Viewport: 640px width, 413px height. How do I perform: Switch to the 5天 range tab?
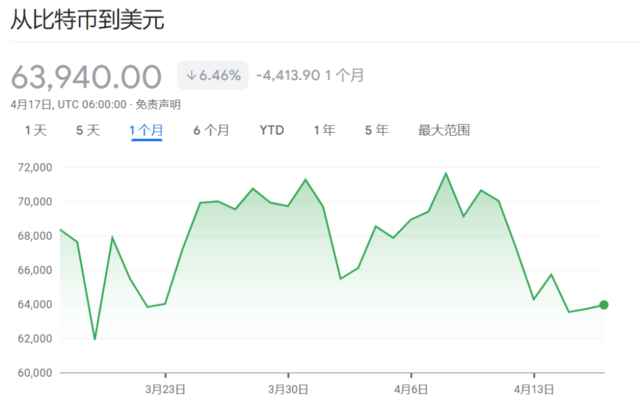coord(88,130)
